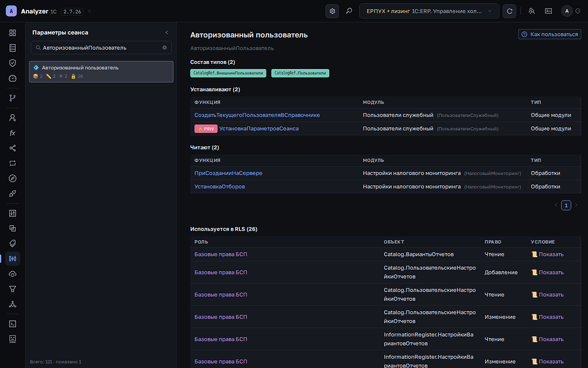Go to the previous page arrow in pagination

point(556,205)
